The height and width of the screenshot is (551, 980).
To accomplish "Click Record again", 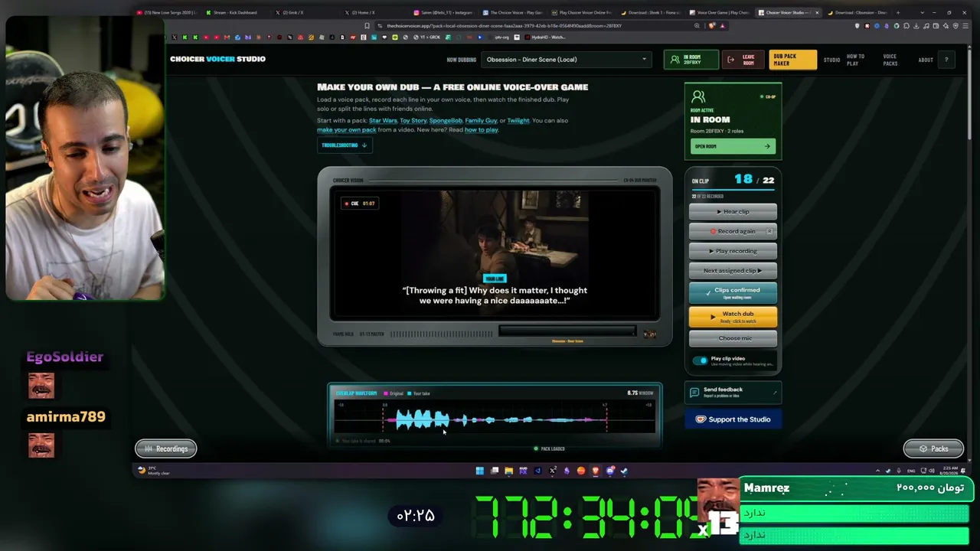I will coord(733,231).
